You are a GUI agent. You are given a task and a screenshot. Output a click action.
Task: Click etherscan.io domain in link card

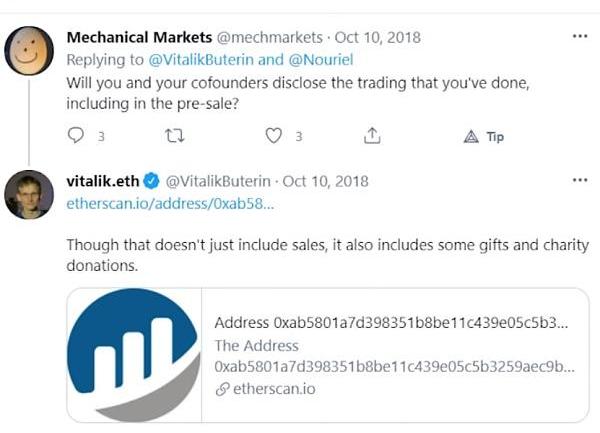[273, 389]
